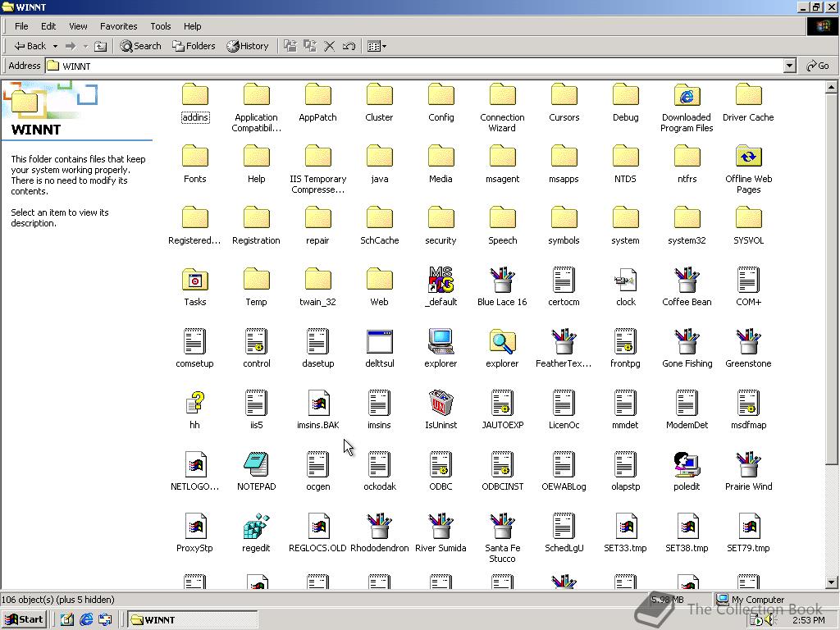
Task: Select the explorer computer icon
Action: pos(441,341)
